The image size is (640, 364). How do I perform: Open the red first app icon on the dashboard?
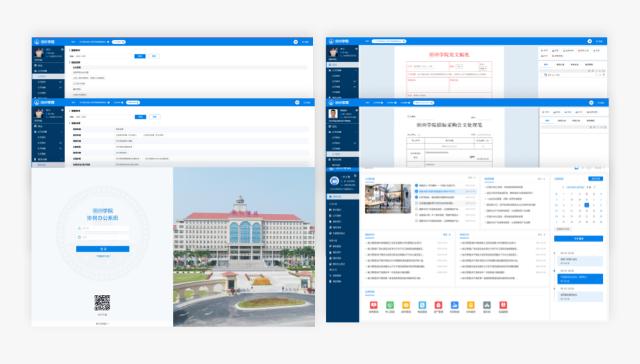tap(374, 305)
